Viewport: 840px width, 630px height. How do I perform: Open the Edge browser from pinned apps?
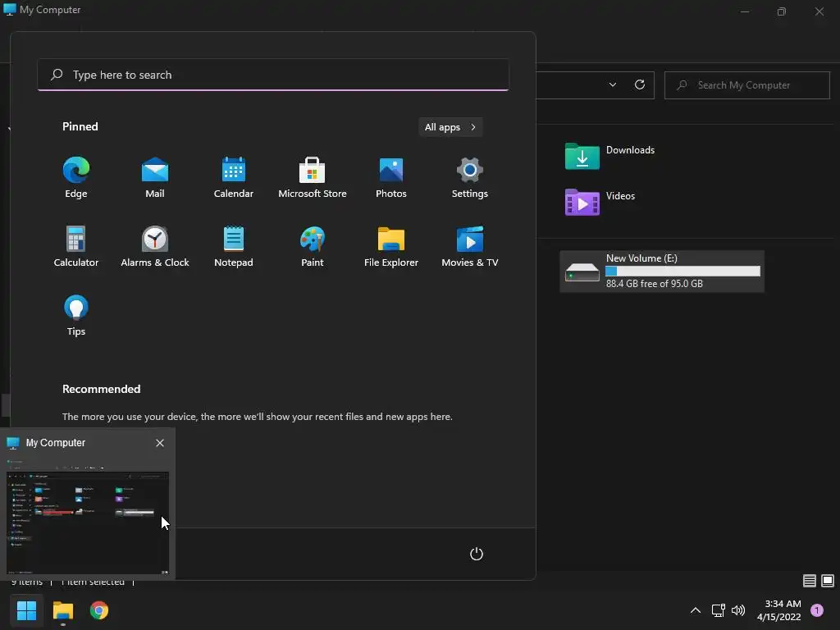coord(76,177)
